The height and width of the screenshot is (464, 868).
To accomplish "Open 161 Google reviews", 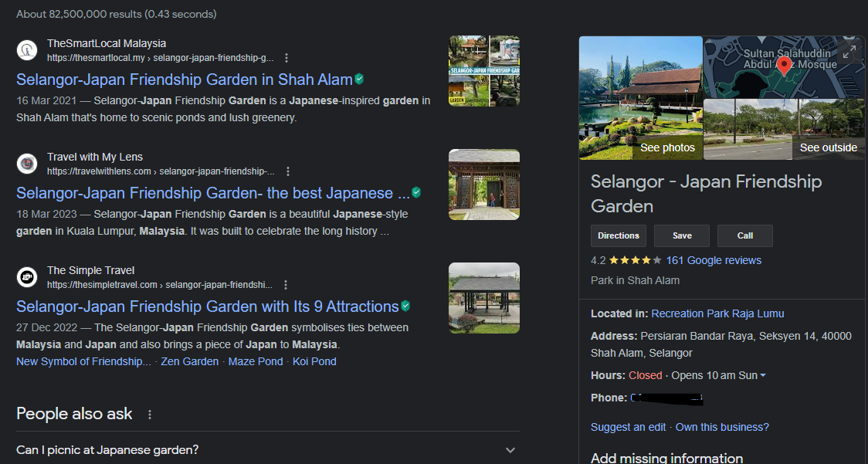I will click(x=714, y=260).
